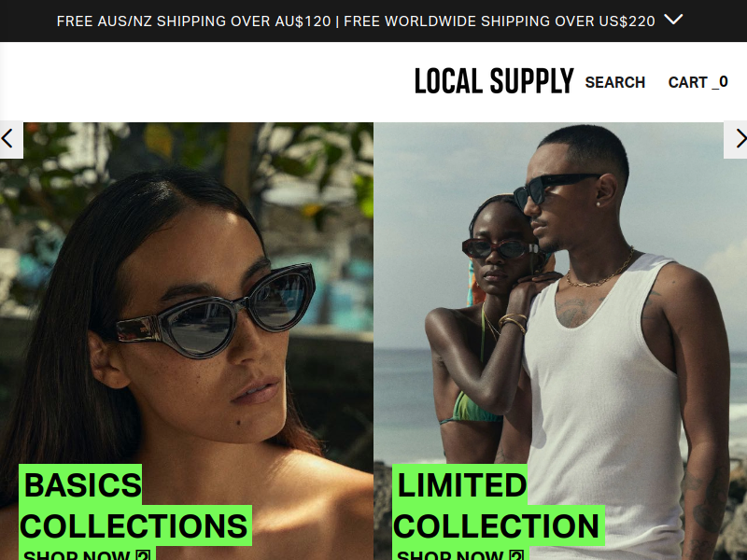Open the LOCAL SUPPLY logo homepage
747x560 pixels.
pyautogui.click(x=494, y=81)
